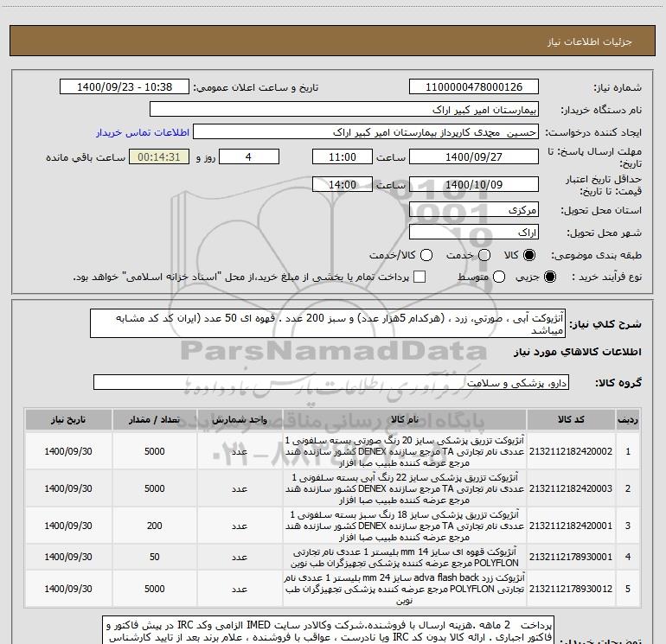666x644 pixels.
Task: Click the price validity time 14:00
Action: (343, 185)
